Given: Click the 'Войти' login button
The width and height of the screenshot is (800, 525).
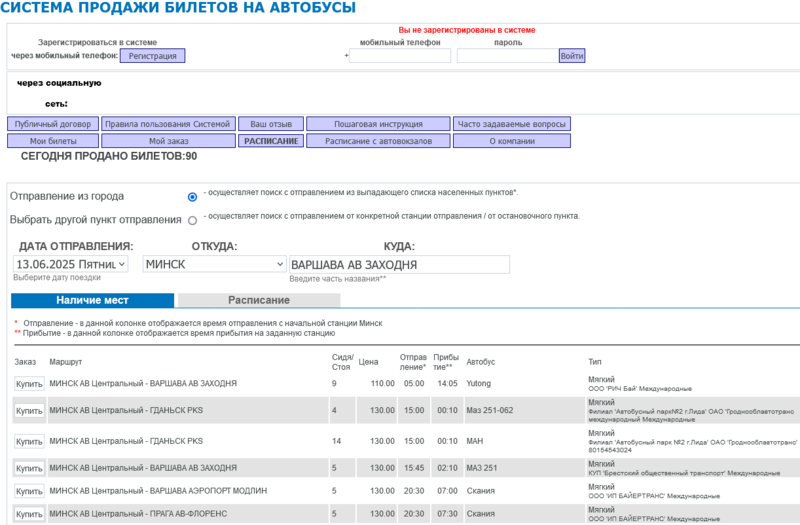Looking at the screenshot, I should click(x=572, y=56).
